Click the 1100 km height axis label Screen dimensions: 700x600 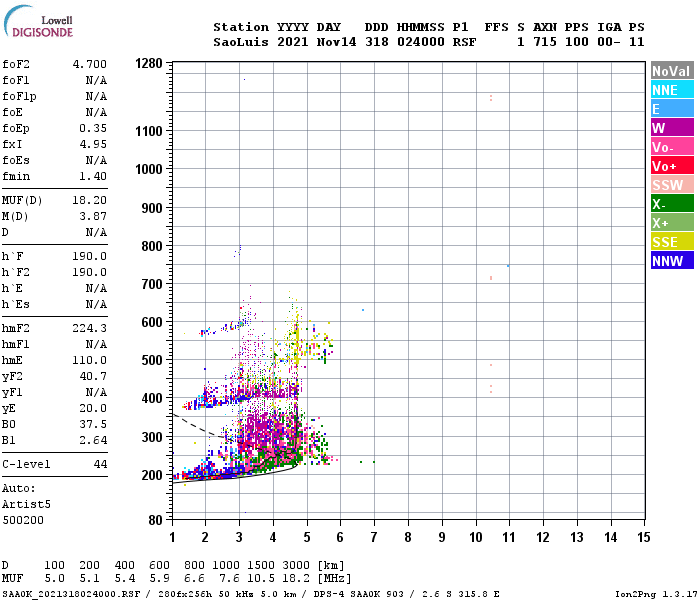pyautogui.click(x=149, y=131)
